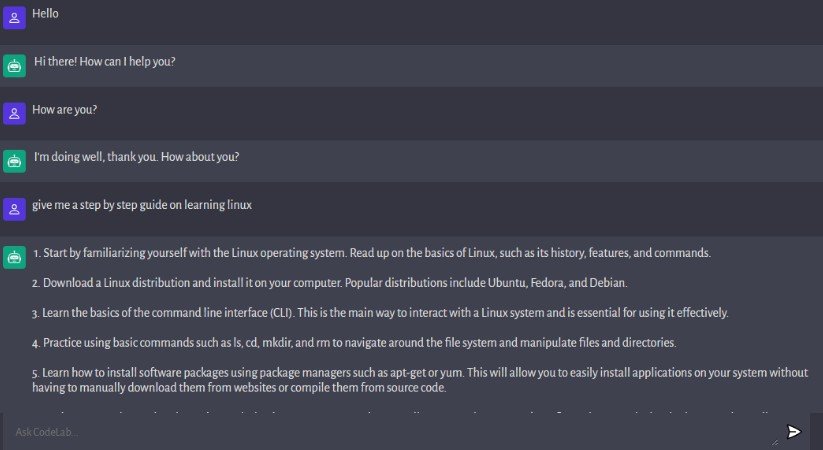Click step 1 about familiarizing yourself with Linux
The width and height of the screenshot is (823, 450).
[x=371, y=253]
